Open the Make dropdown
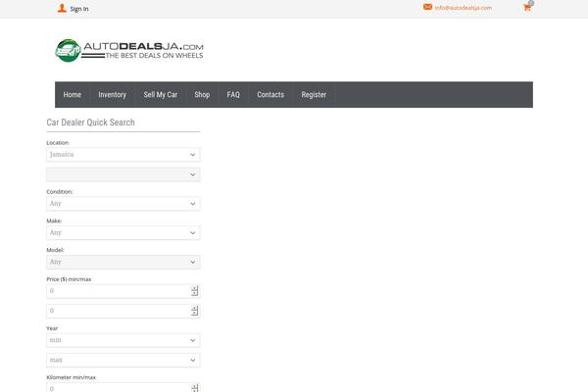 tap(123, 233)
